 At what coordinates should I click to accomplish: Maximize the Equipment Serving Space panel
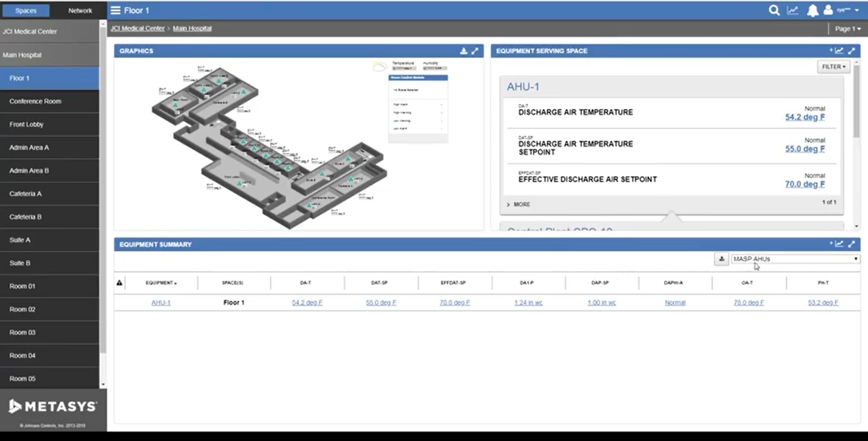click(x=852, y=51)
